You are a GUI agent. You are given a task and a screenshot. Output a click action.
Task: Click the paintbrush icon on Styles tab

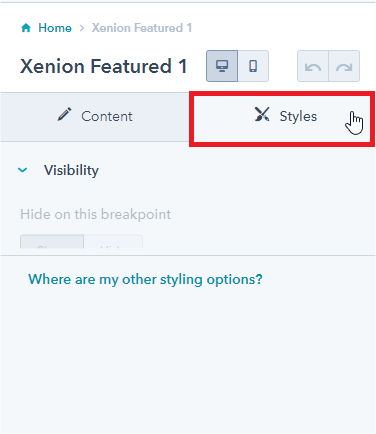point(262,114)
